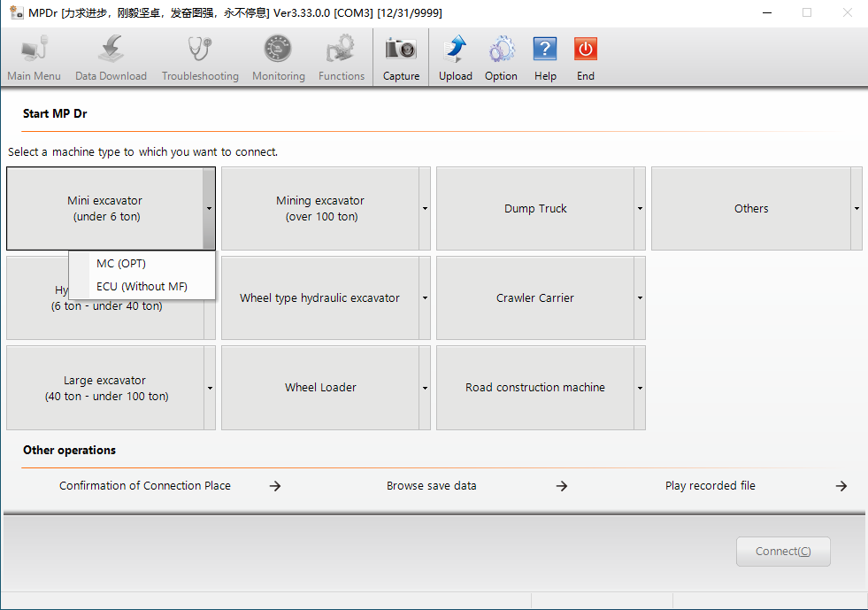Image resolution: width=868 pixels, height=610 pixels.
Task: Expand the Wheel Loader dropdown arrow
Action: (x=425, y=388)
